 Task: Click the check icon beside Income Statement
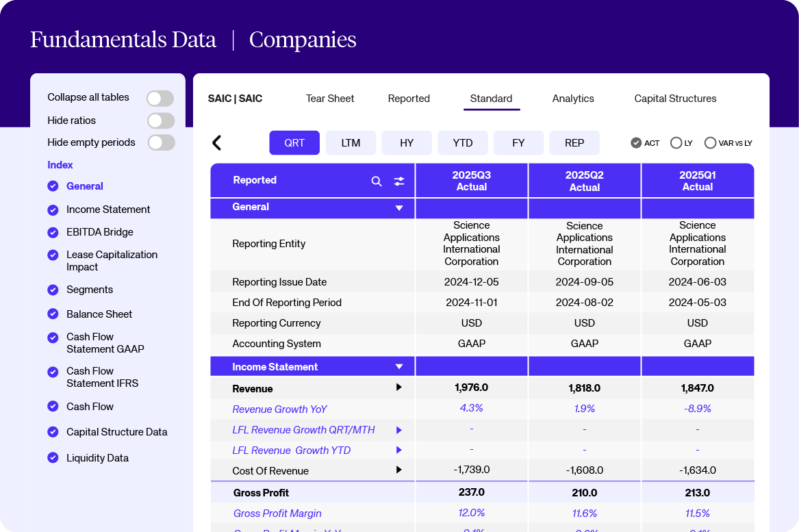53,210
